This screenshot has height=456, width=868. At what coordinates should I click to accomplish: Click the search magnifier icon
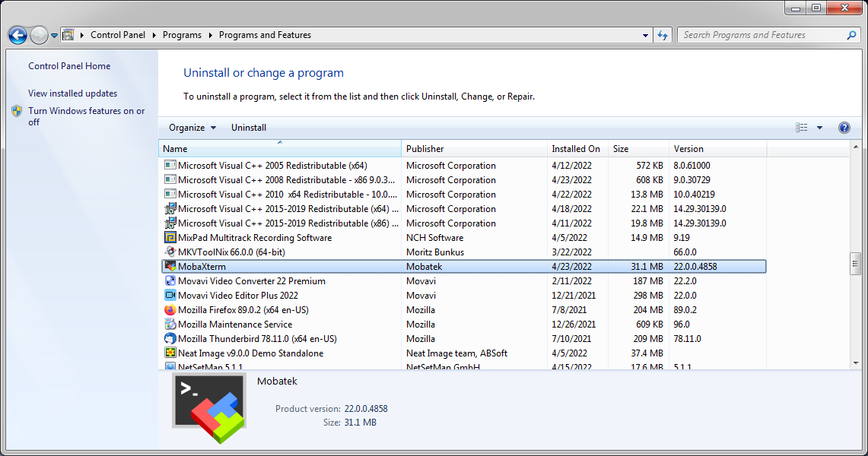coord(851,35)
